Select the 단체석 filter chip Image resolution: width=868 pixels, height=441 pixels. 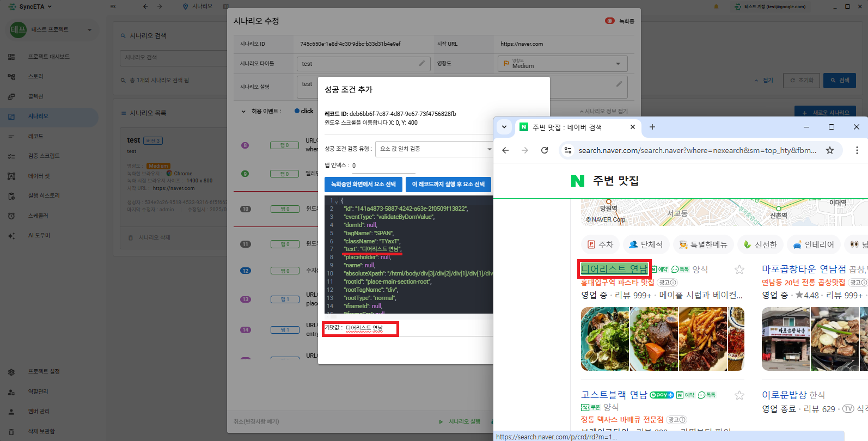click(646, 245)
